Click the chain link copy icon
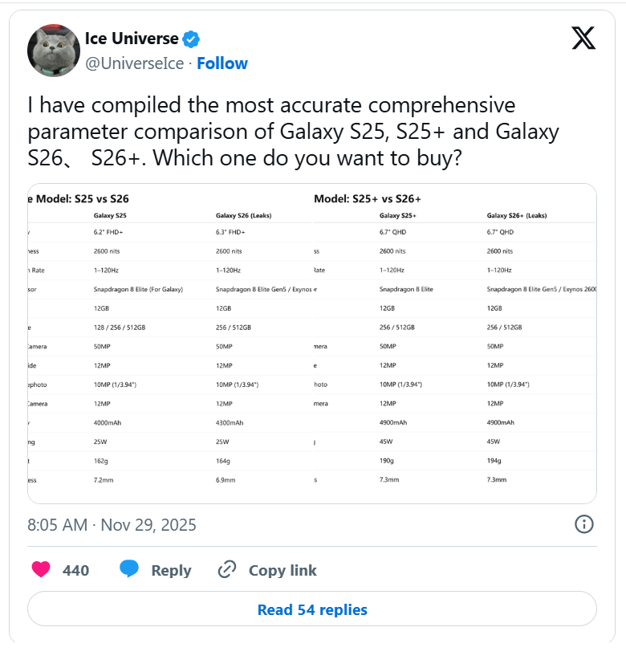Image resolution: width=626 pixels, height=672 pixels. click(228, 570)
